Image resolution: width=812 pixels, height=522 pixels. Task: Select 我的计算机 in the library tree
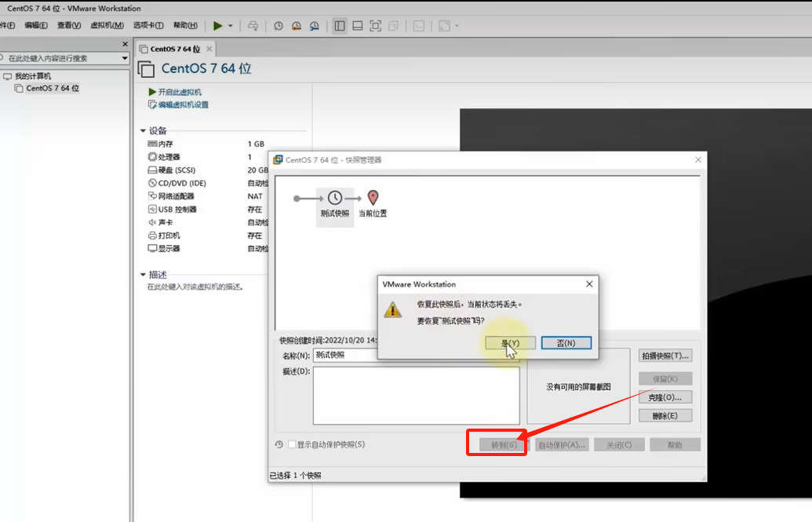33,76
